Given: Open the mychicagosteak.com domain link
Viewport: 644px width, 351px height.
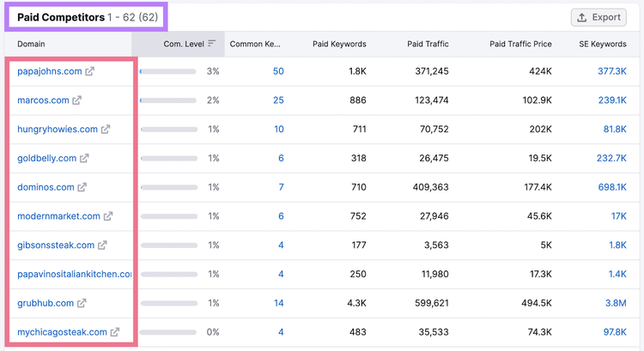Looking at the screenshot, I should coord(62,332).
